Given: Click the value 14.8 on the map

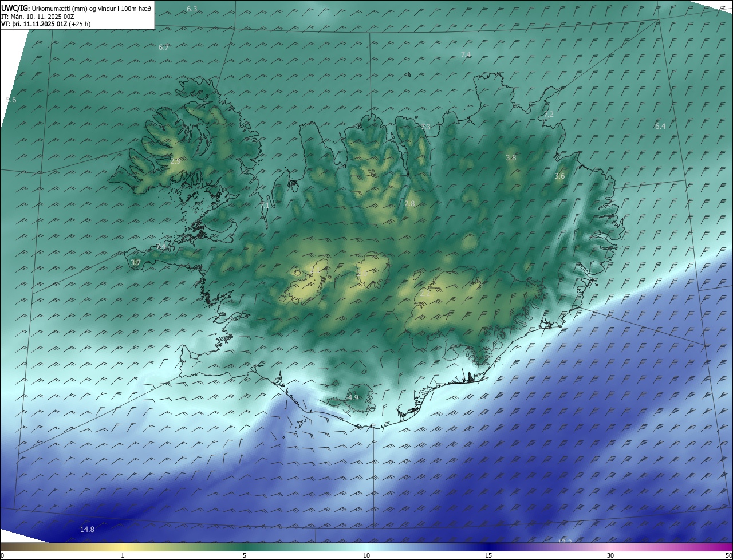Looking at the screenshot, I should (x=87, y=530).
